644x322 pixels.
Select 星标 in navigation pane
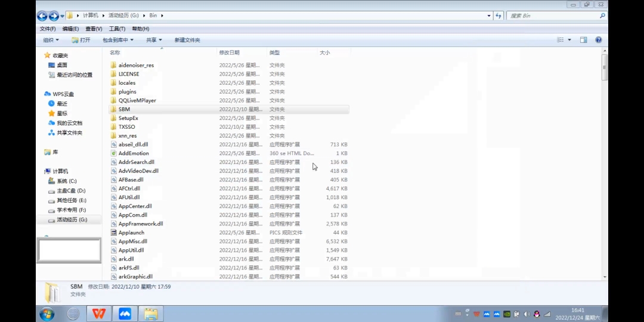point(62,113)
